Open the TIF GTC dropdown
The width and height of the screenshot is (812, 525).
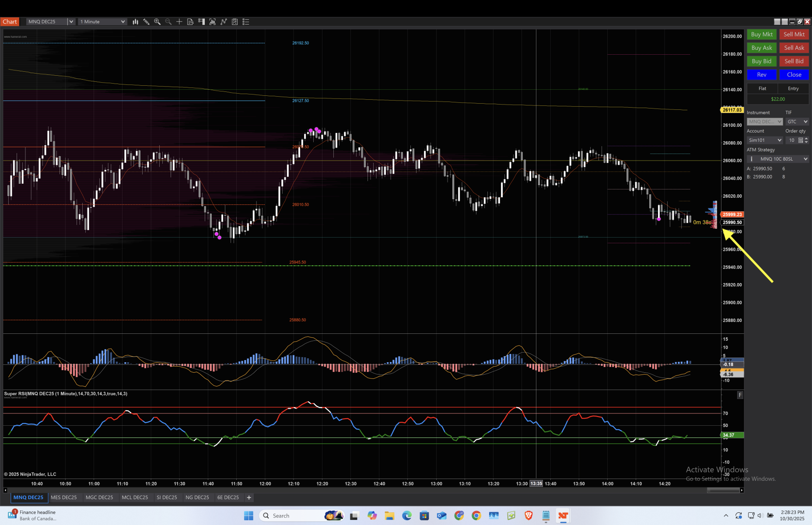797,122
